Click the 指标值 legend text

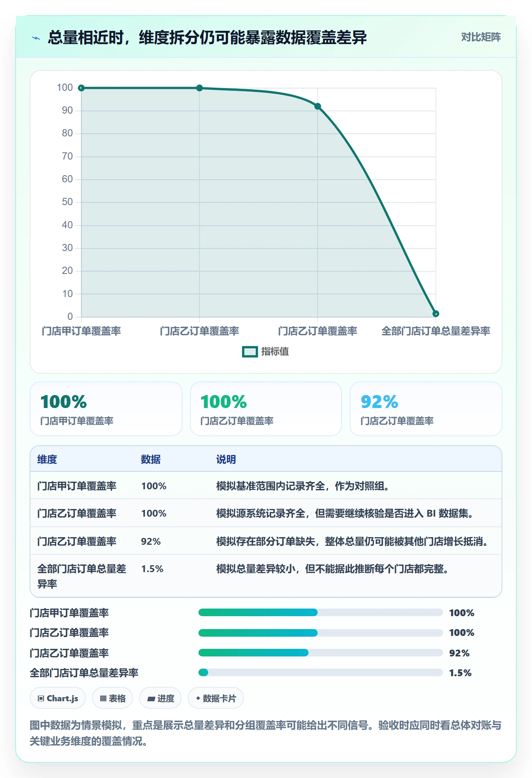point(275,352)
